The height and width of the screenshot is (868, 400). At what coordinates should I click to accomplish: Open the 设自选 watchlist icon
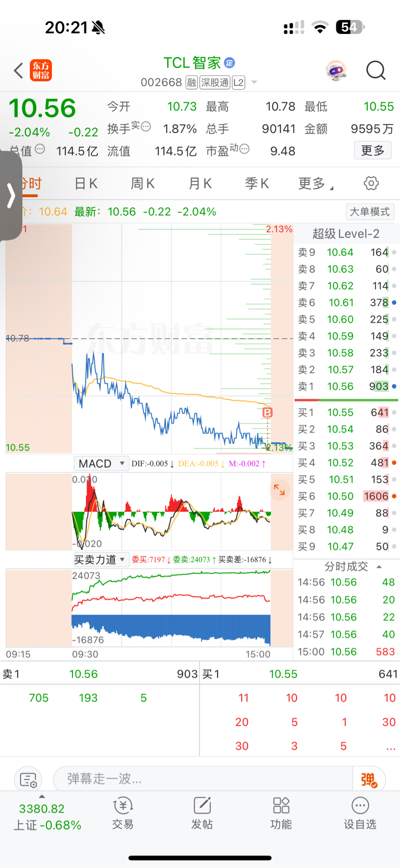[360, 813]
